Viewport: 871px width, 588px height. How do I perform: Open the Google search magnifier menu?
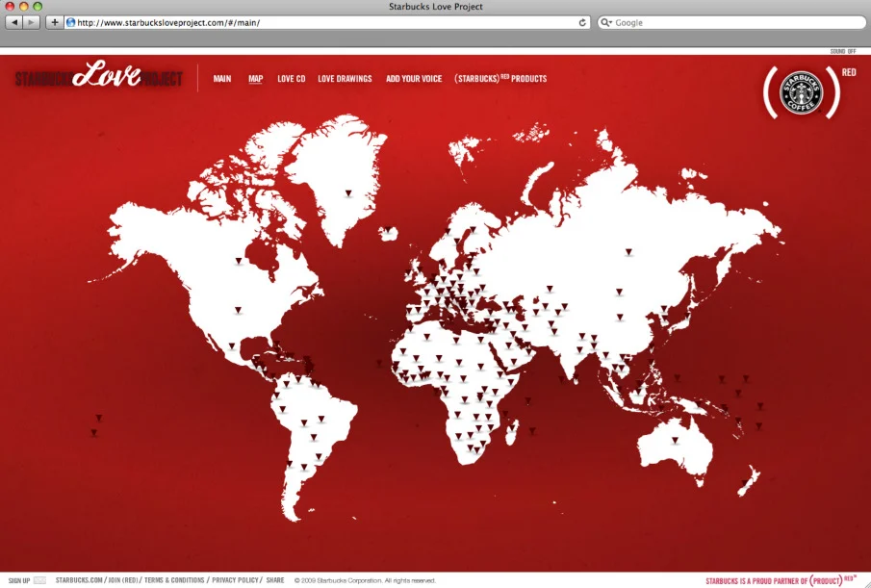point(606,23)
